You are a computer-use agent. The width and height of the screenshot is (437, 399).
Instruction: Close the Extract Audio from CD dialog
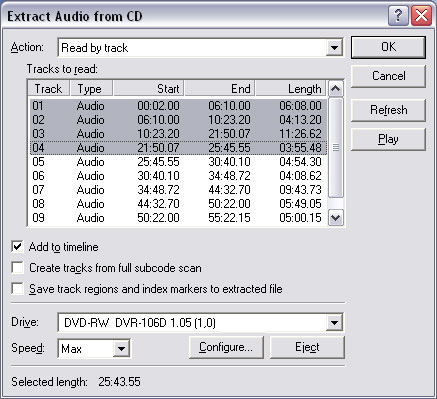[x=421, y=16]
